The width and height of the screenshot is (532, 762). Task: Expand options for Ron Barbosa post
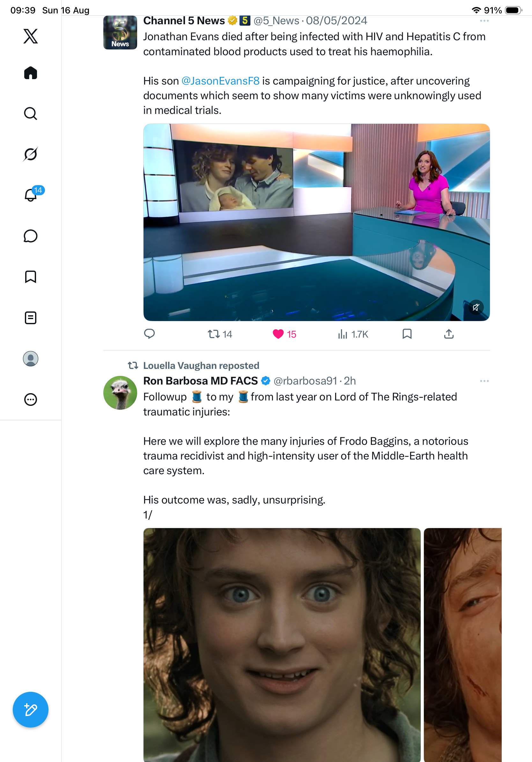pos(484,381)
